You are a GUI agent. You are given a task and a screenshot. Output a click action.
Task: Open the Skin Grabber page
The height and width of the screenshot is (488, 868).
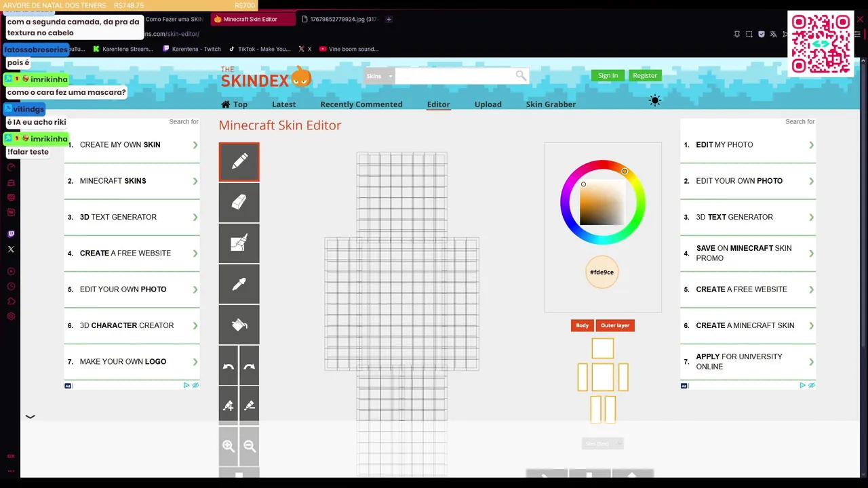point(551,104)
